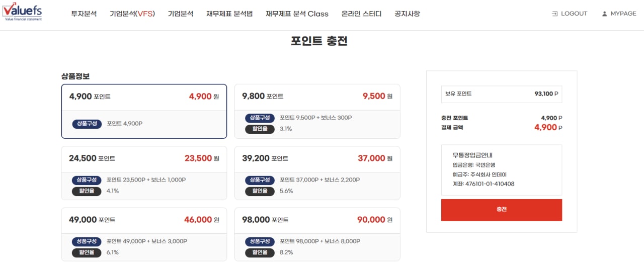
Task: Go to the 기업분석 menu item
Action: pyautogui.click(x=181, y=14)
